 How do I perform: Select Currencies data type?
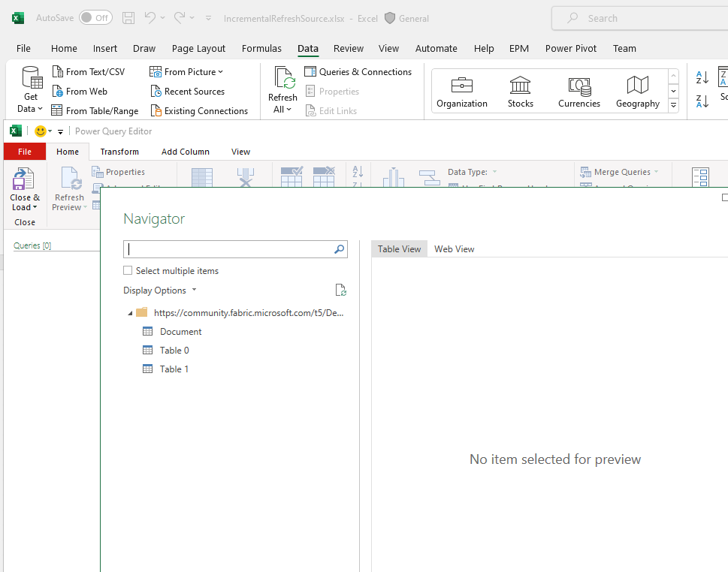coord(579,92)
